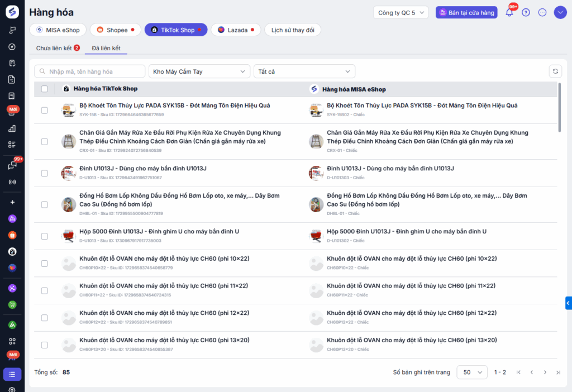Open the bar chart reports sidebar icon
This screenshot has width=572, height=392.
click(x=12, y=128)
